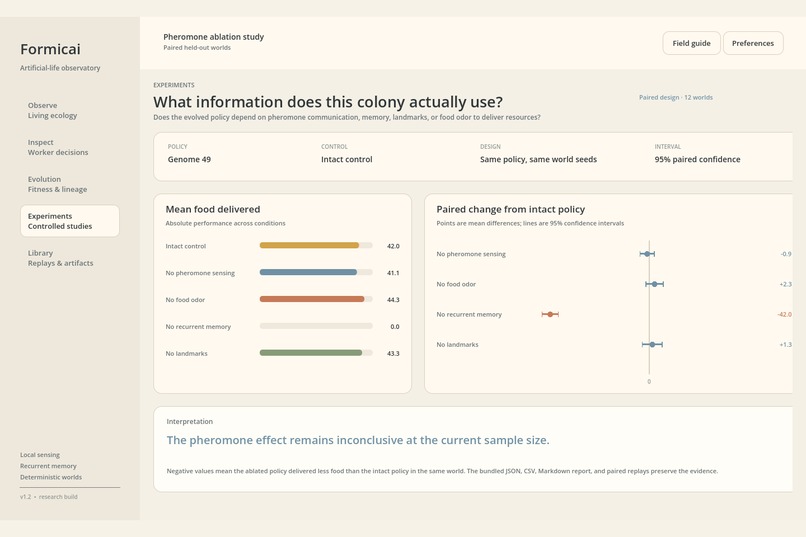Viewport: 806px width, 537px height.
Task: Select the No landmarks interval point
Action: click(x=652, y=345)
